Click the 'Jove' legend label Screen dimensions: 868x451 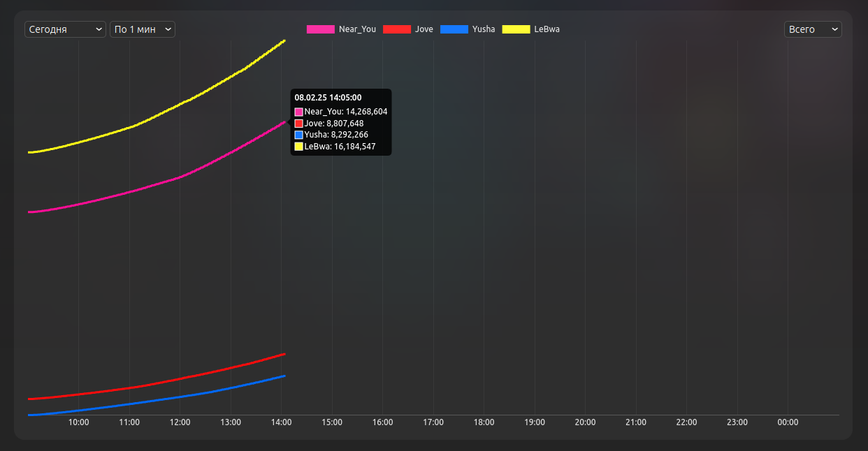pos(424,29)
